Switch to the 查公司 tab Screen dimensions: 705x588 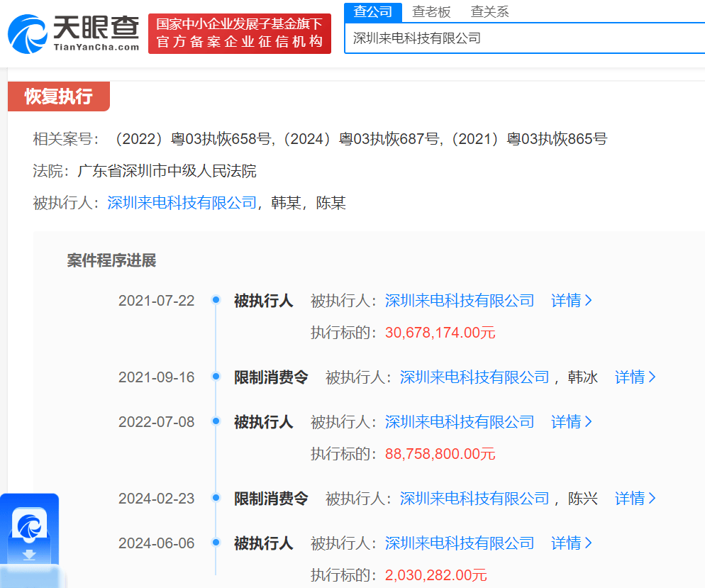tap(372, 11)
